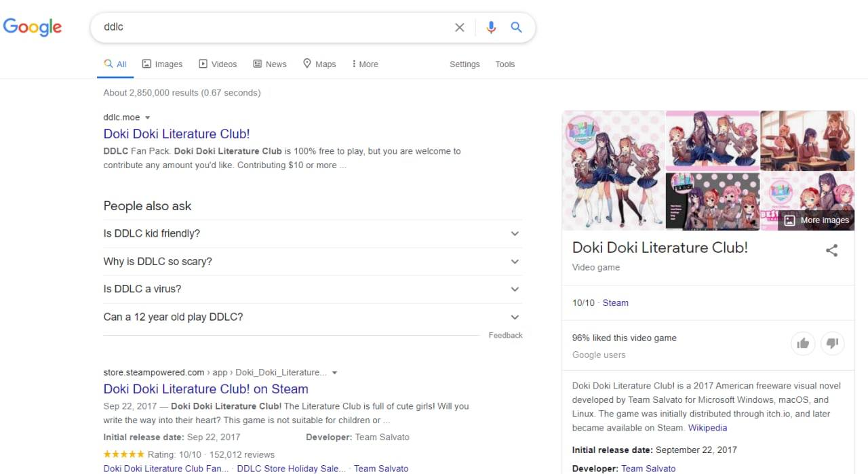Click the 'Doki Doki Literature Club!' panel title
868x474 pixels.
click(660, 248)
